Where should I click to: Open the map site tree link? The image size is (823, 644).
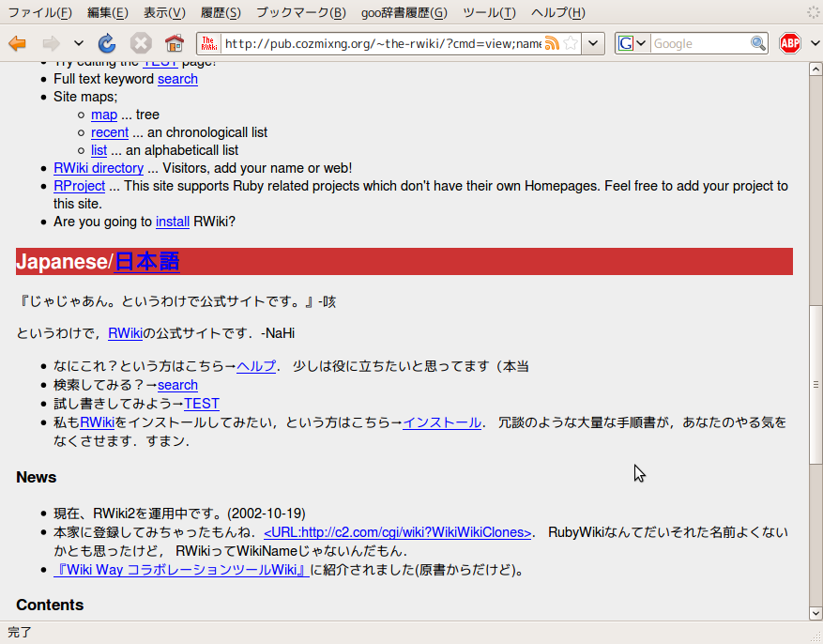[104, 115]
